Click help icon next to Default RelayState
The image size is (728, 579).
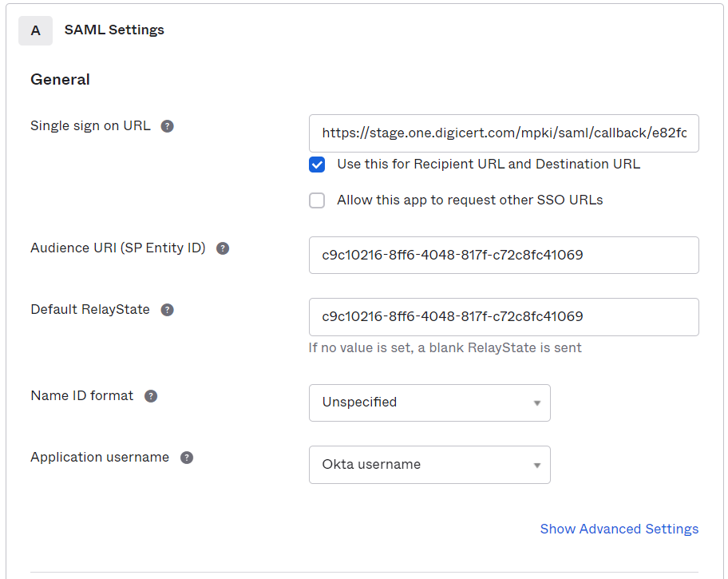(167, 310)
